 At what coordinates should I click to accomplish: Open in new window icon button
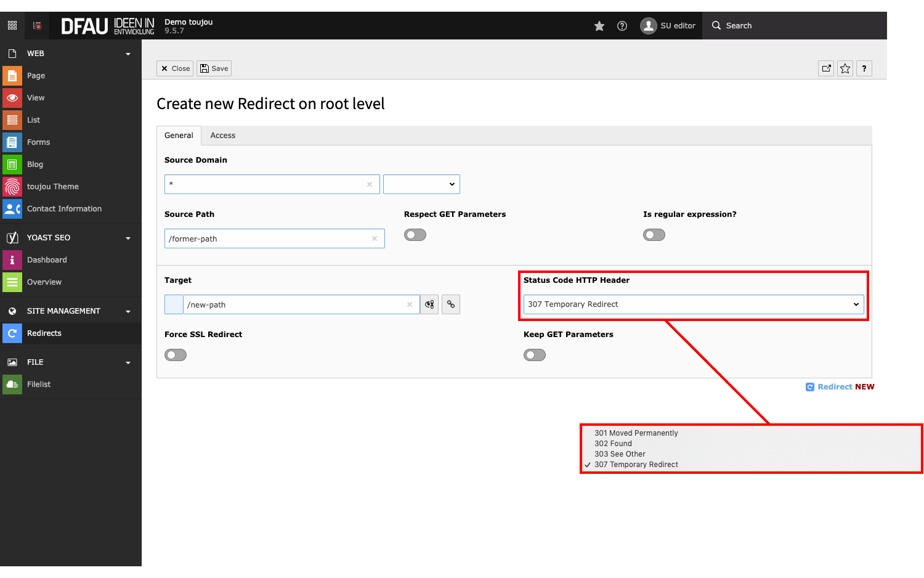pyautogui.click(x=826, y=68)
